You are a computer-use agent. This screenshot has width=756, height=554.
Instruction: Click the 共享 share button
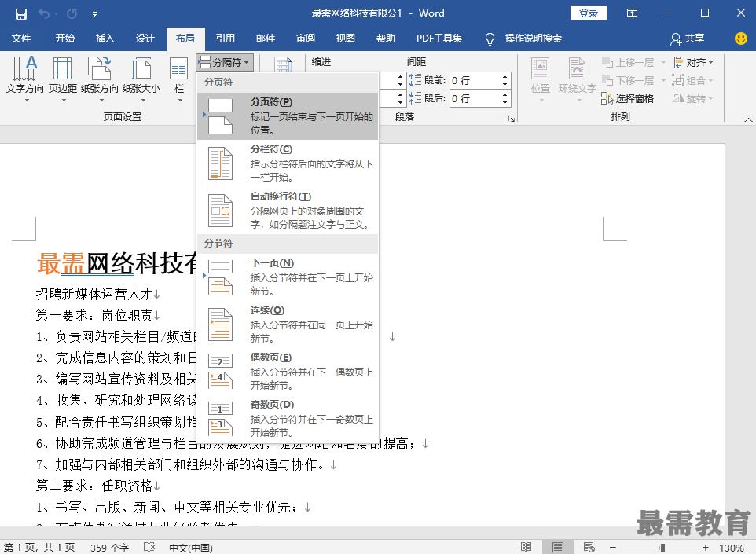(x=688, y=38)
